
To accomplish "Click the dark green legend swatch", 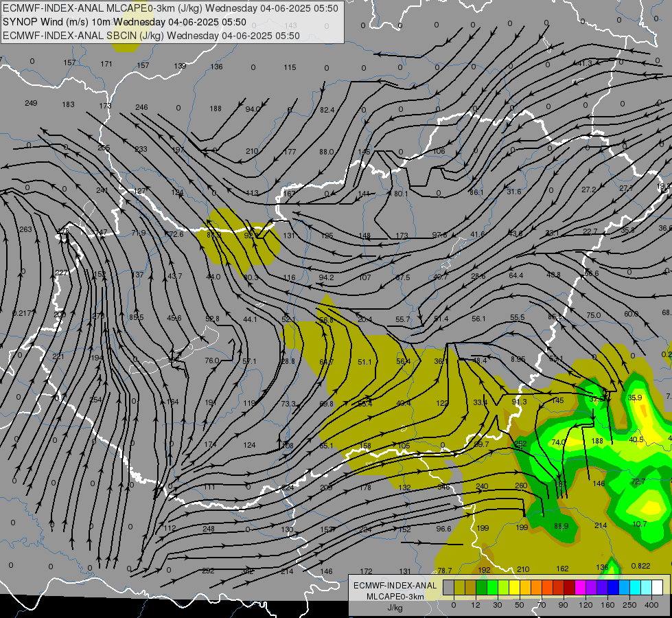I will tap(482, 588).
